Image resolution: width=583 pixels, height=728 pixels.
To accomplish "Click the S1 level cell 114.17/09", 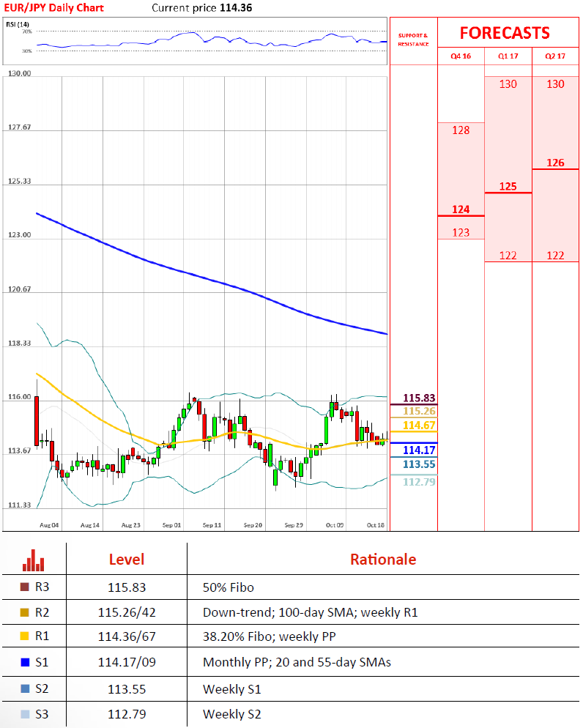I will (x=127, y=663).
